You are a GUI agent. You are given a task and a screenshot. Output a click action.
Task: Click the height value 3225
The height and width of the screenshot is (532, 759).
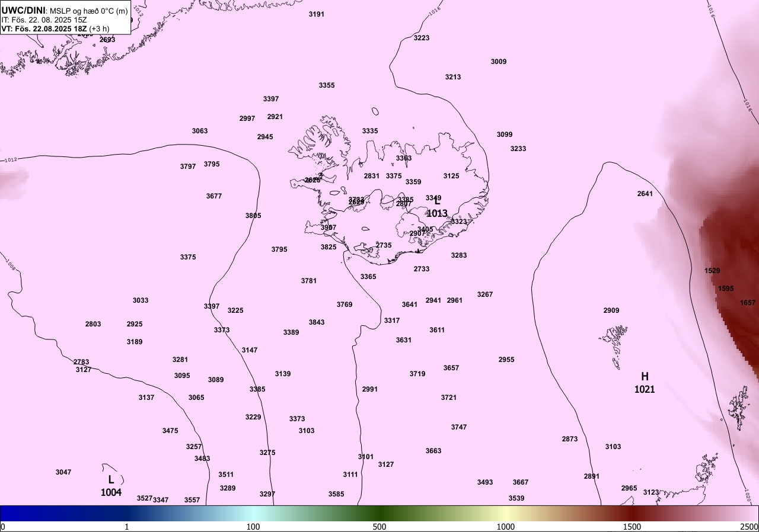(235, 310)
